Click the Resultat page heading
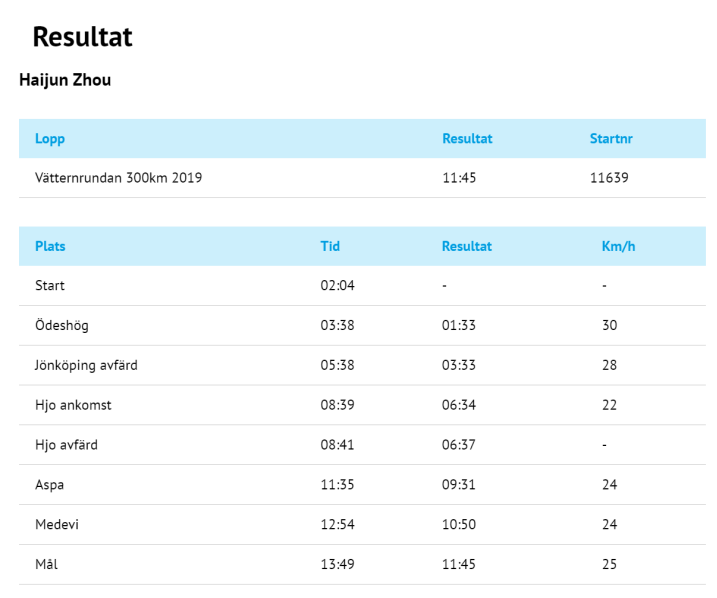The width and height of the screenshot is (717, 598). click(x=82, y=37)
